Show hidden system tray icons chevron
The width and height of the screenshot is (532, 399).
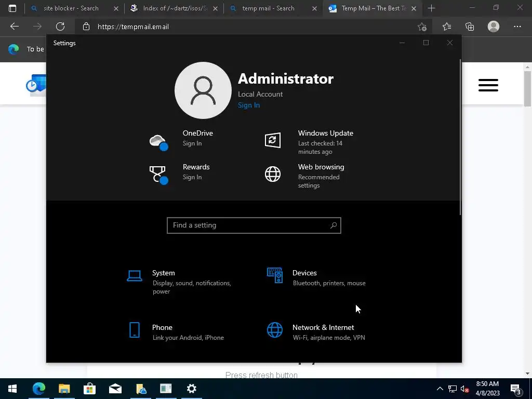[440, 389]
